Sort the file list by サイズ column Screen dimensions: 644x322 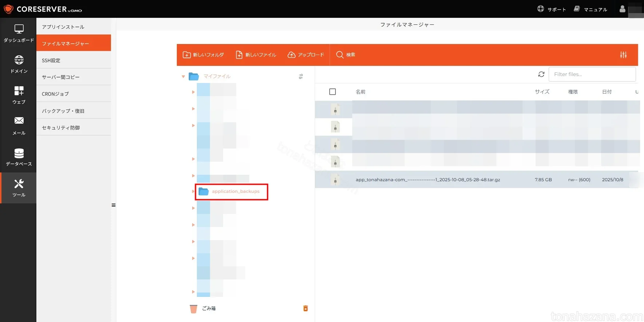click(542, 92)
